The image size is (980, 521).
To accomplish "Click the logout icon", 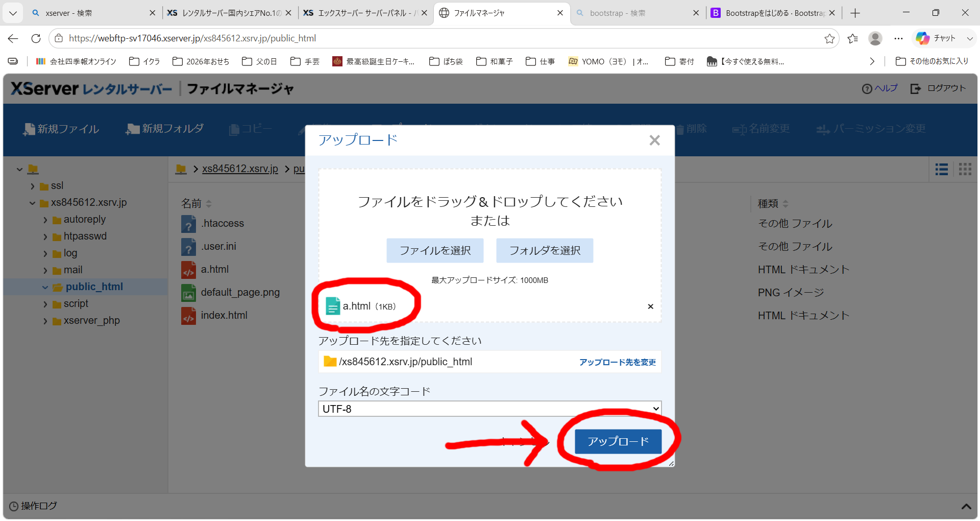I will tap(916, 89).
